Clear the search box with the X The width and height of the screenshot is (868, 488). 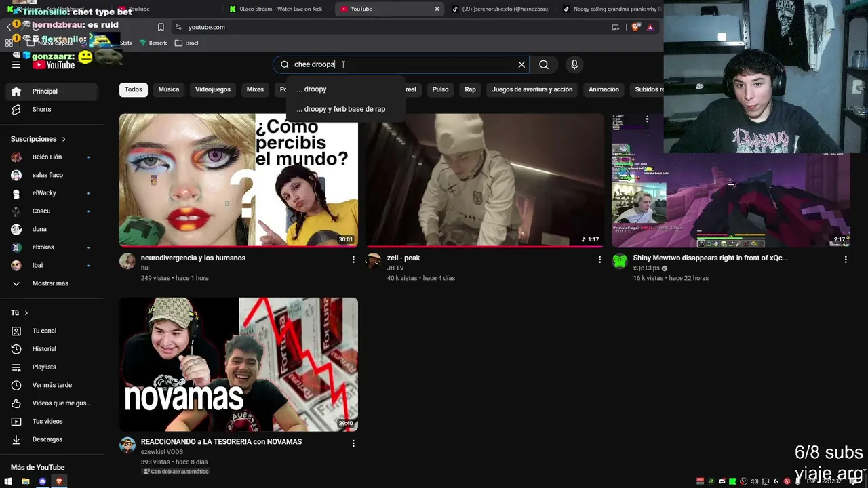[521, 64]
